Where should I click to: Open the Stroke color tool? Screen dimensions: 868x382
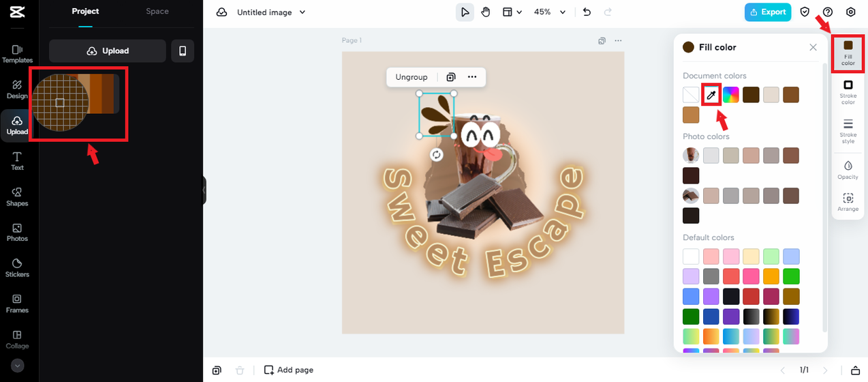[848, 93]
